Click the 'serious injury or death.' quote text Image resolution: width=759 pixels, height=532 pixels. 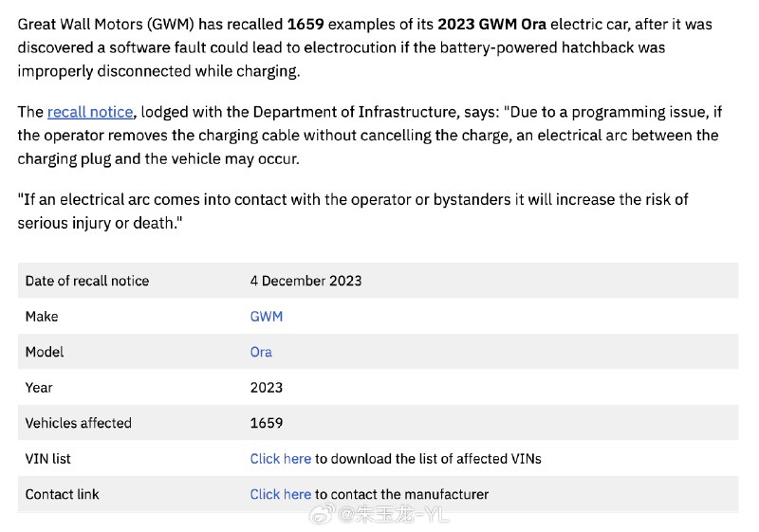click(100, 224)
